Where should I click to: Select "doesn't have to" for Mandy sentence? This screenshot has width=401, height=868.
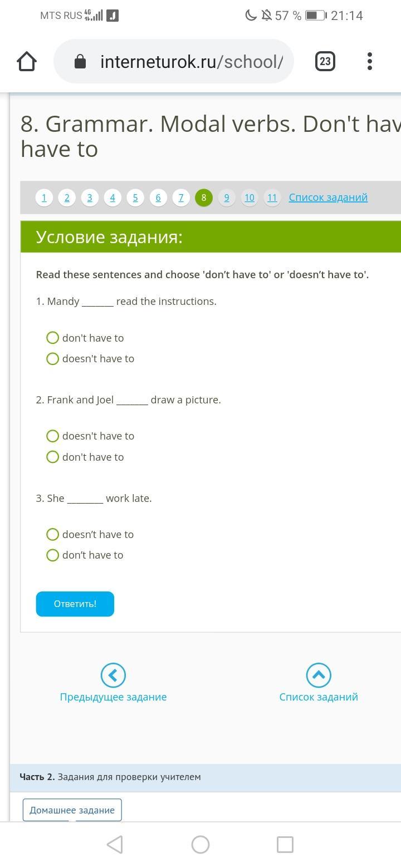point(53,359)
